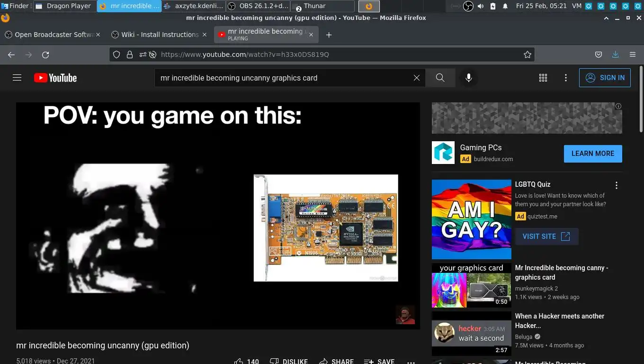
Task: Close the Open Broadcaster Software tab
Action: click(98, 35)
